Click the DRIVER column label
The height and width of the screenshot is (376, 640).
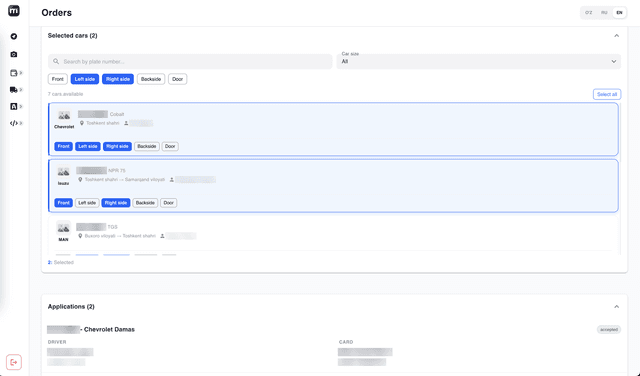coord(57,342)
